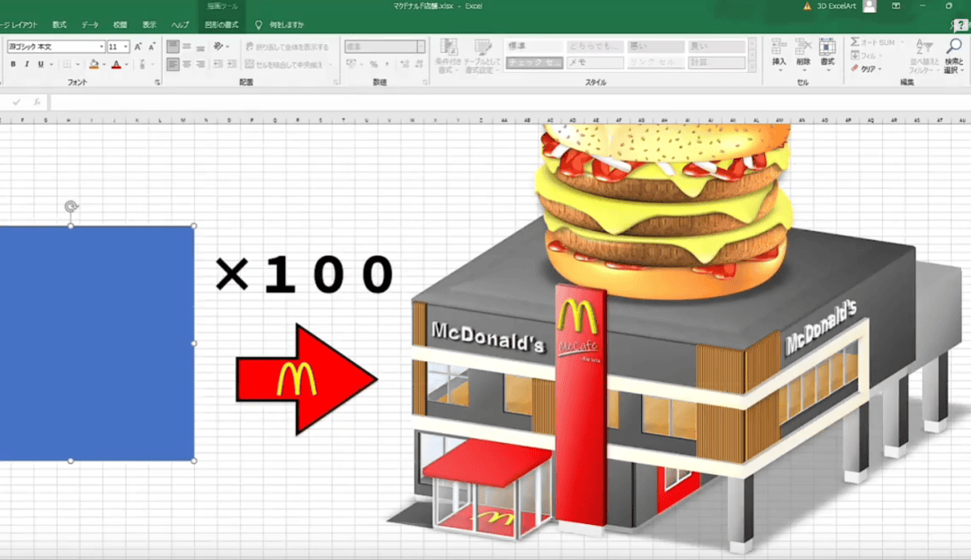This screenshot has height=560, width=971.
Task: Toggle align text left
Action: coord(173,65)
